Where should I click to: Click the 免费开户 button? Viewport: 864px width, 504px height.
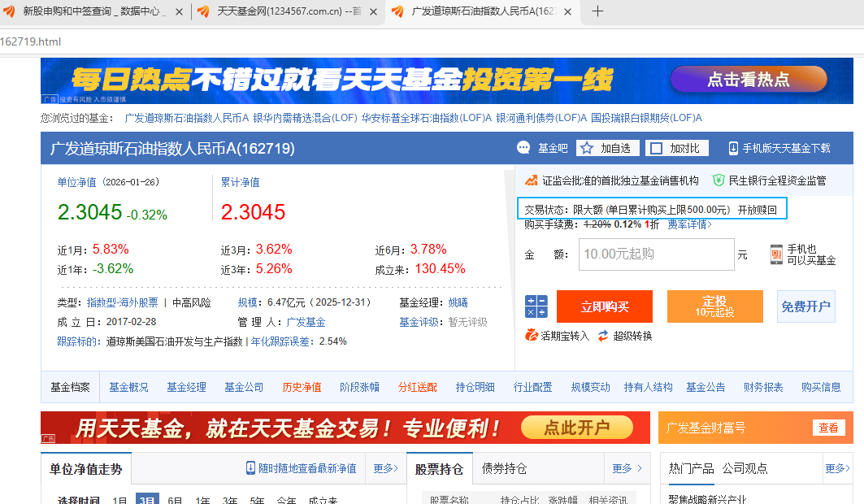click(x=805, y=306)
